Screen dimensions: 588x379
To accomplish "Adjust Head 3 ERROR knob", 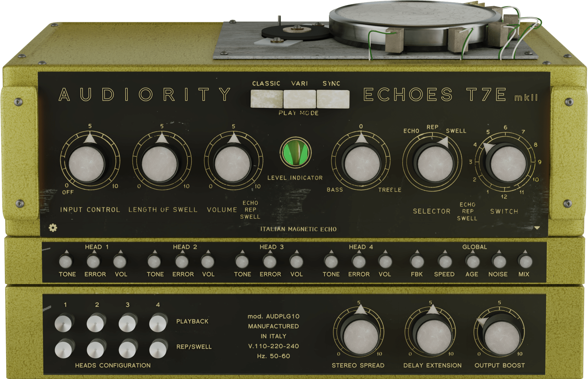I will [x=270, y=261].
